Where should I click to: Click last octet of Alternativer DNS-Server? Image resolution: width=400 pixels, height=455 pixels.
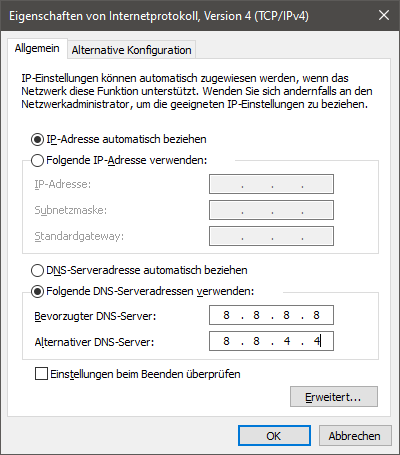click(317, 341)
